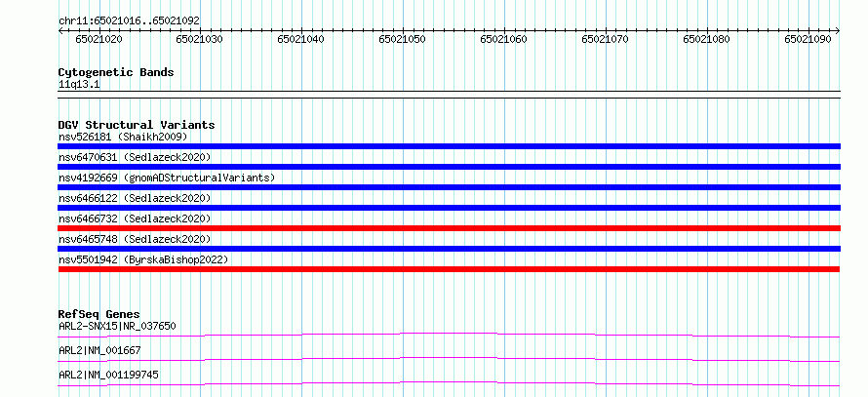The height and width of the screenshot is (397, 868).
Task: Open the nsv6466732 (Sedlazeck2020) label
Action: tap(135, 218)
